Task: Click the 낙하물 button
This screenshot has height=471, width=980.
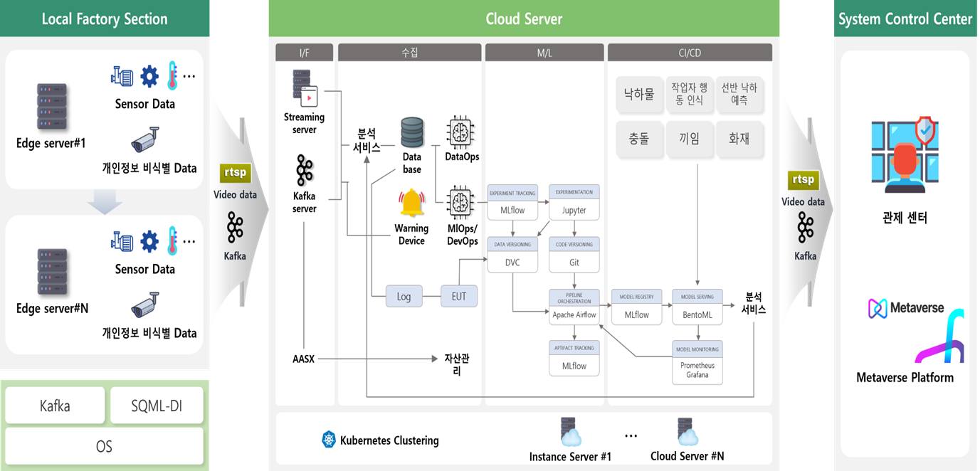Action: (x=639, y=94)
